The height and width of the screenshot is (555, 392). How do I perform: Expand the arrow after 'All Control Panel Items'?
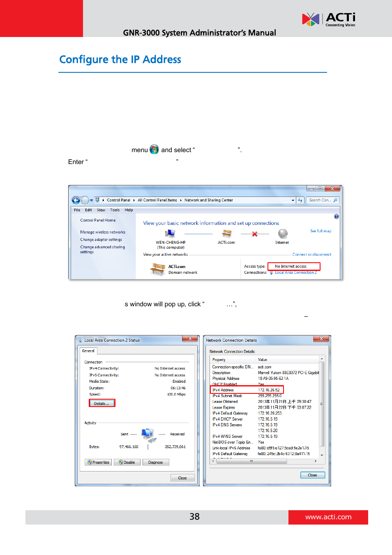point(181,200)
